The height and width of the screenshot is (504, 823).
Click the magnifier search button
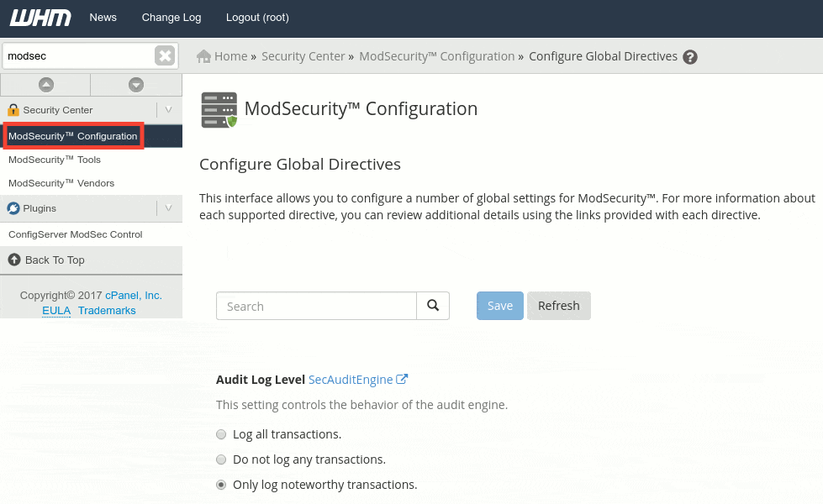[433, 306]
